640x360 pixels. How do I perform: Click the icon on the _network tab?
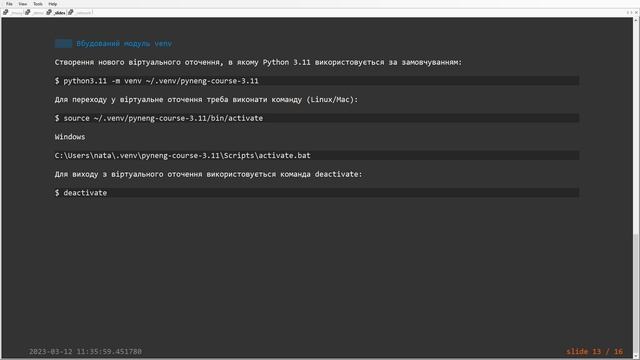click(71, 12)
